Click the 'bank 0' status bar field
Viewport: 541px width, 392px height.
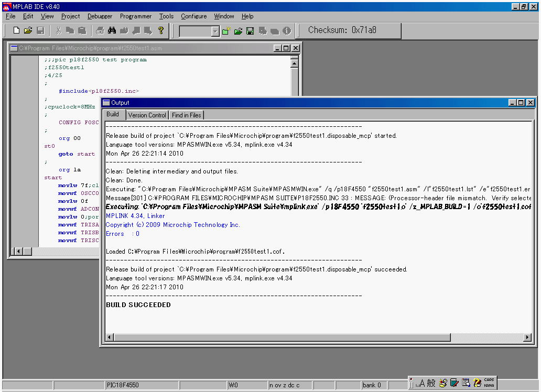[x=374, y=385]
